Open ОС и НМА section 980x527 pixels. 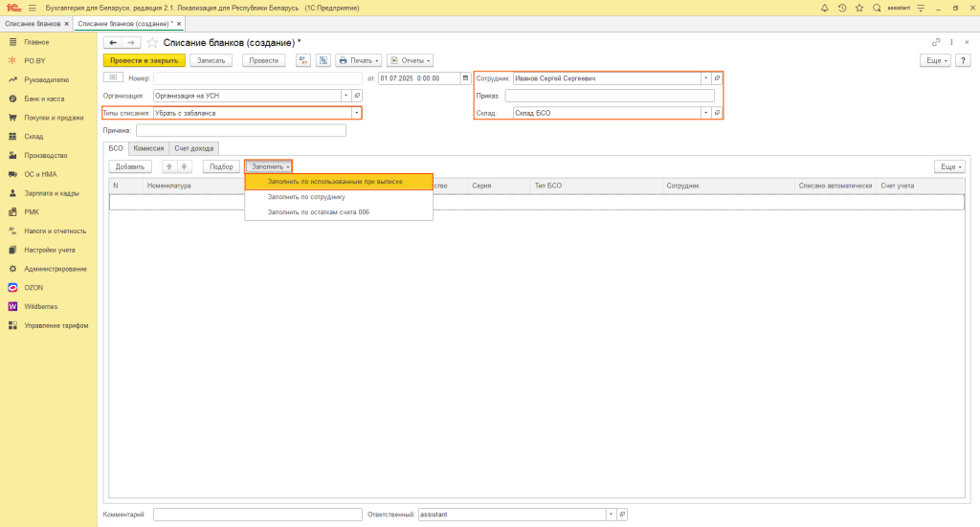pos(40,174)
